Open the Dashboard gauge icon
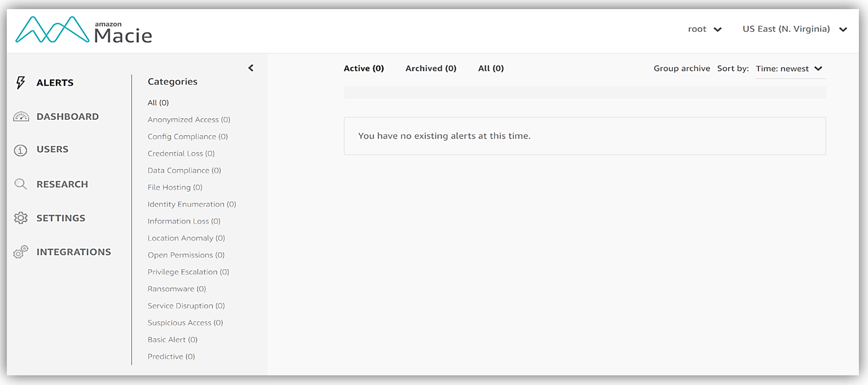 click(20, 117)
